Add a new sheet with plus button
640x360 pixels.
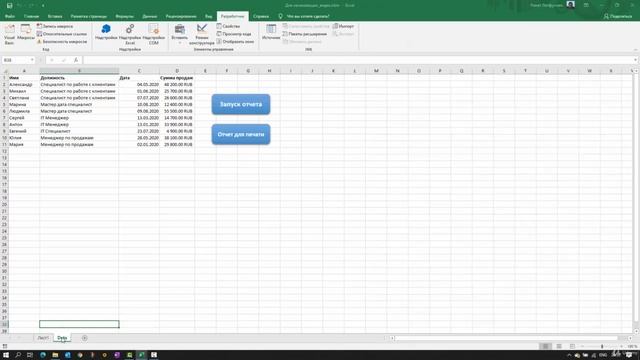click(x=84, y=338)
